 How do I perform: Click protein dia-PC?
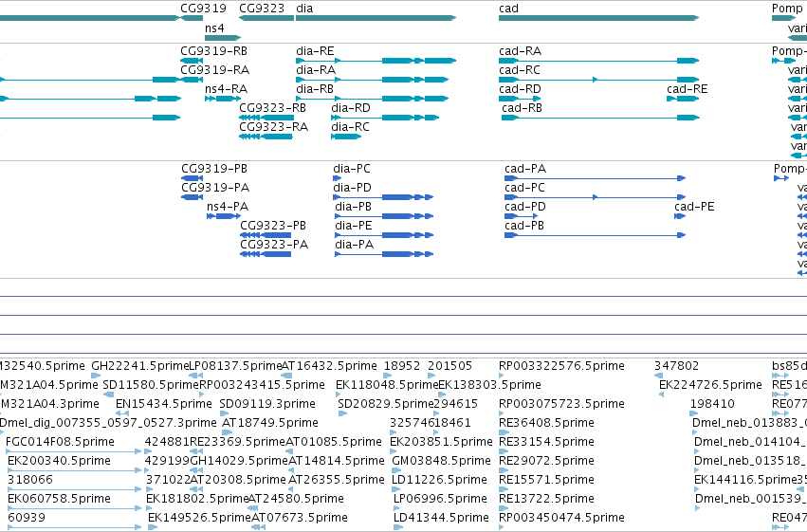[x=352, y=169]
